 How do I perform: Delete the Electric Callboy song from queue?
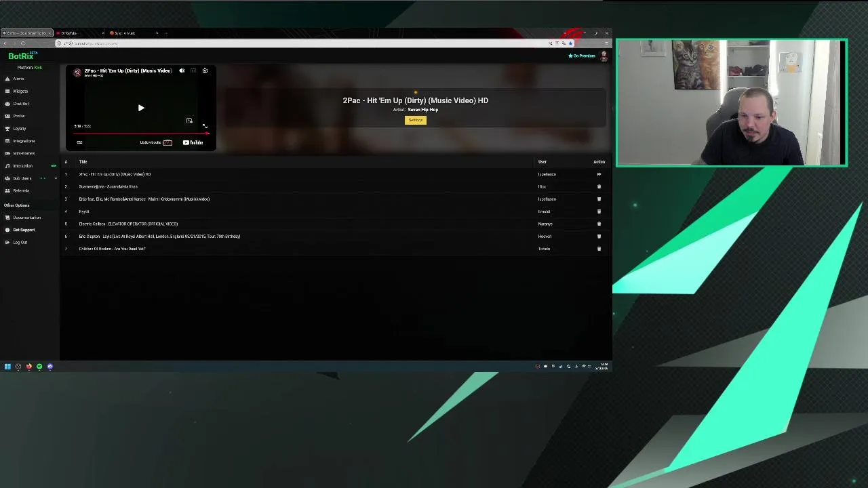point(599,224)
